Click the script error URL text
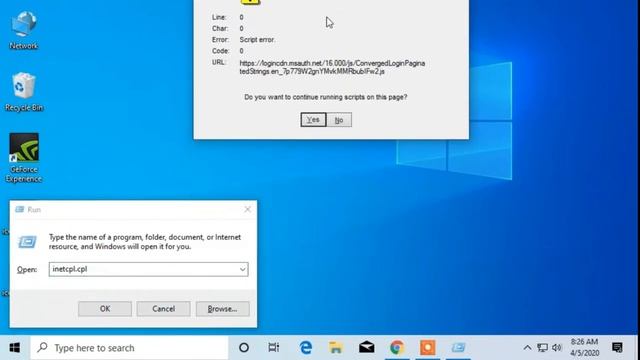Screen dimensions: 640x360 332,67
